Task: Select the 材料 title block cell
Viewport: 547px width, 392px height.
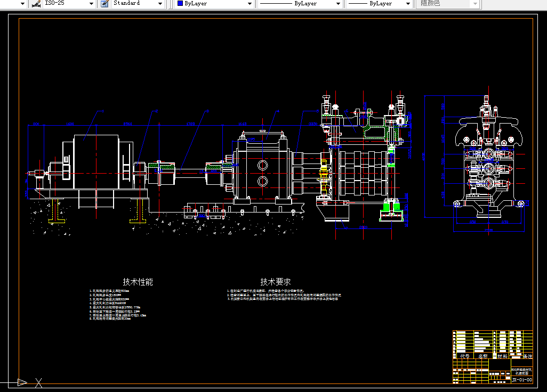Action: (x=502, y=356)
